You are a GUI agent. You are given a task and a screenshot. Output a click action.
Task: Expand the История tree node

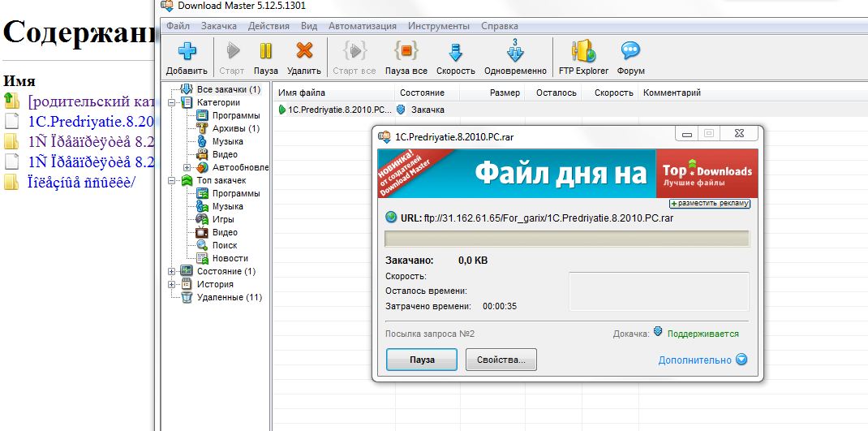point(172,284)
